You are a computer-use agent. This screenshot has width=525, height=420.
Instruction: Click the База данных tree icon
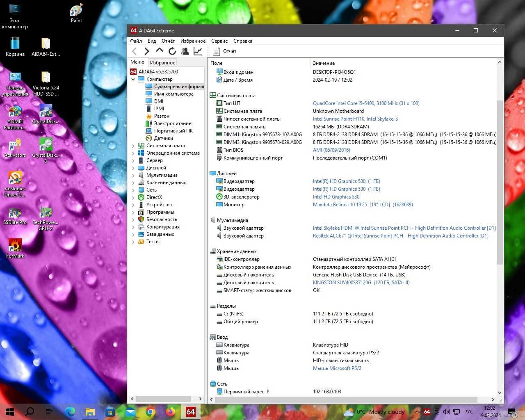(141, 234)
